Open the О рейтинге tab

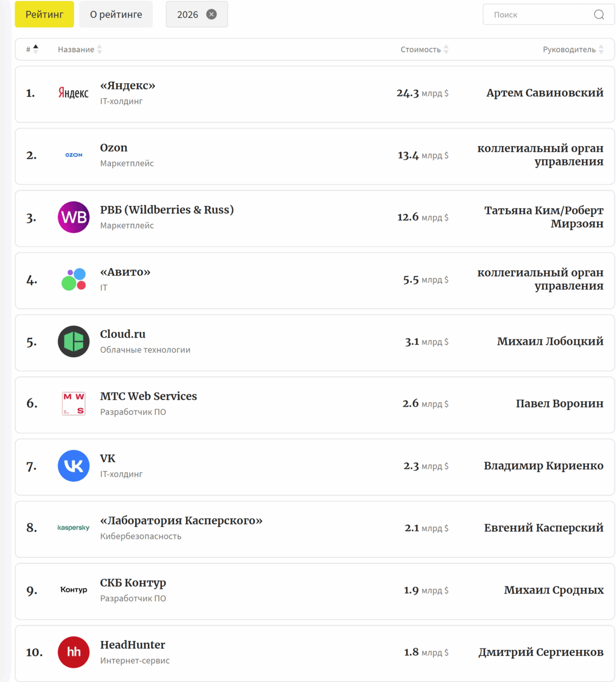coord(116,14)
